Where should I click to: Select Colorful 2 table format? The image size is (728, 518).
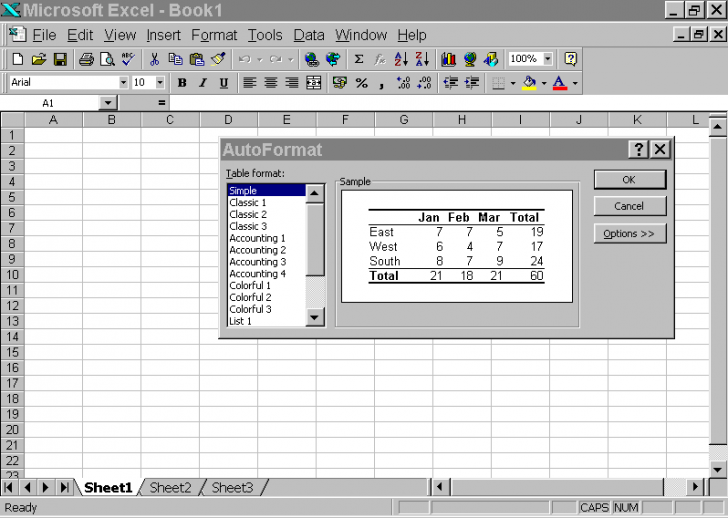click(x=266, y=298)
